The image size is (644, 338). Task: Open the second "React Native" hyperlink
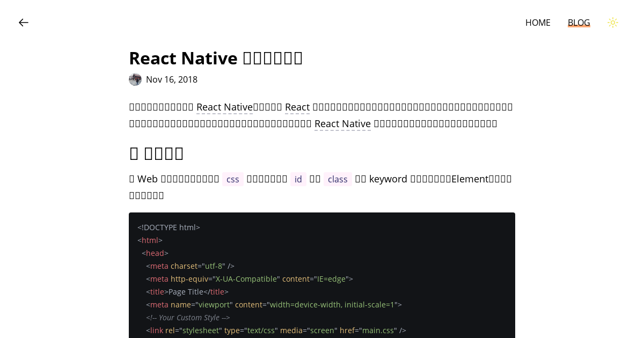coord(342,123)
